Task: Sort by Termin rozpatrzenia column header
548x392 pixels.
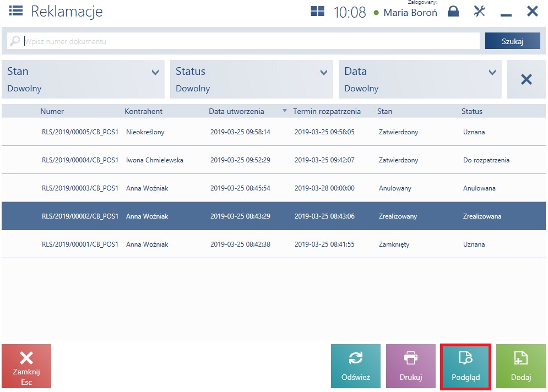Action: tap(327, 111)
